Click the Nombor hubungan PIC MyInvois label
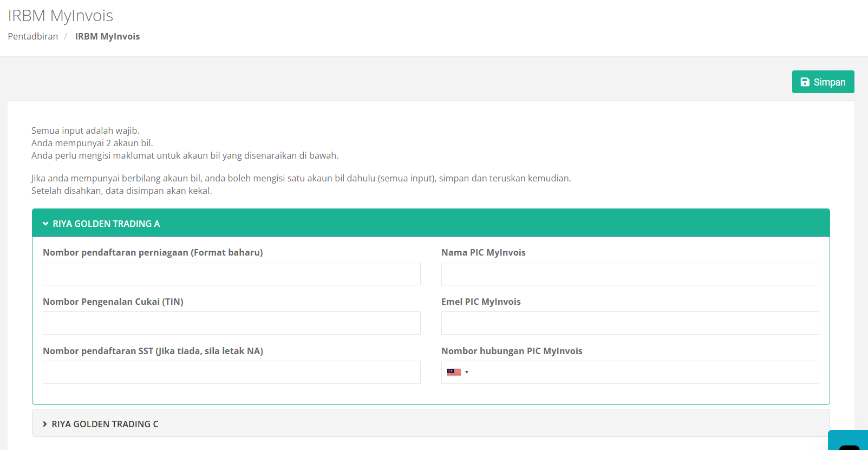 [x=512, y=351]
